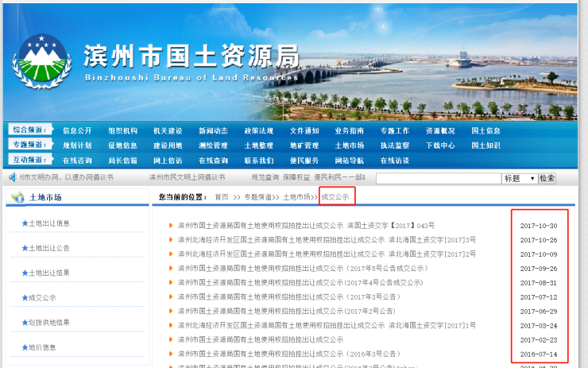
Task: Open 组织机构 navigation item
Action: 122,130
